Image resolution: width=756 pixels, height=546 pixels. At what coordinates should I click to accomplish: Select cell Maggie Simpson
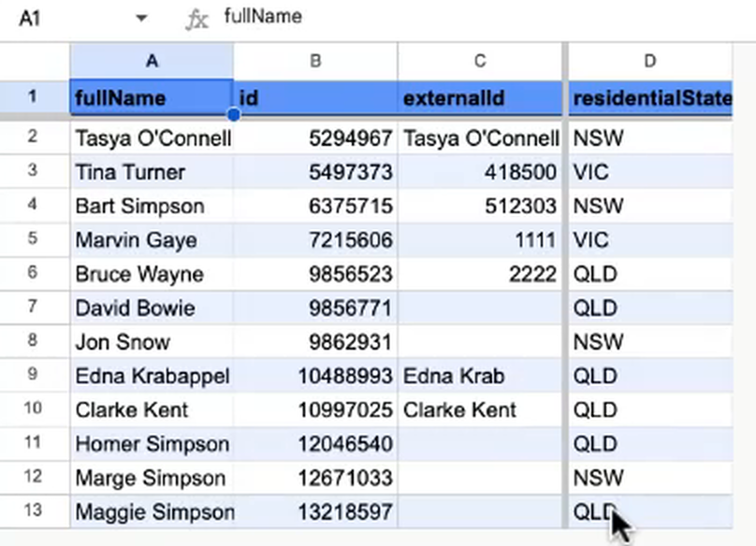152,511
